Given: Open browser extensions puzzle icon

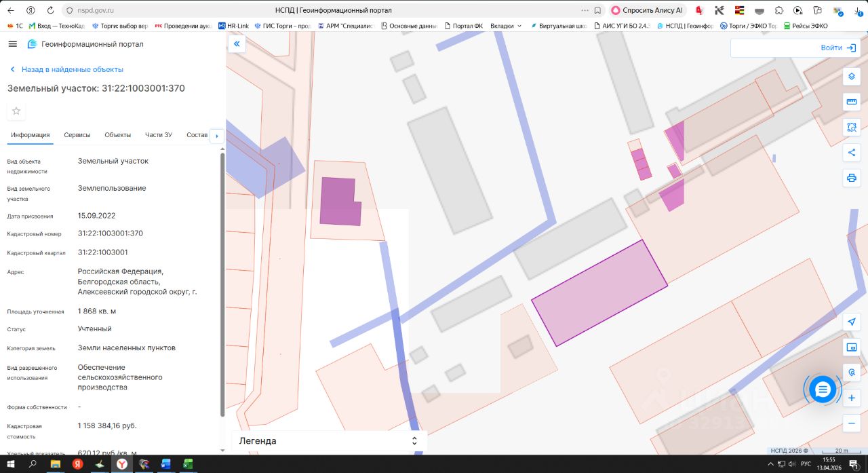Looking at the screenshot, I should (779, 11).
